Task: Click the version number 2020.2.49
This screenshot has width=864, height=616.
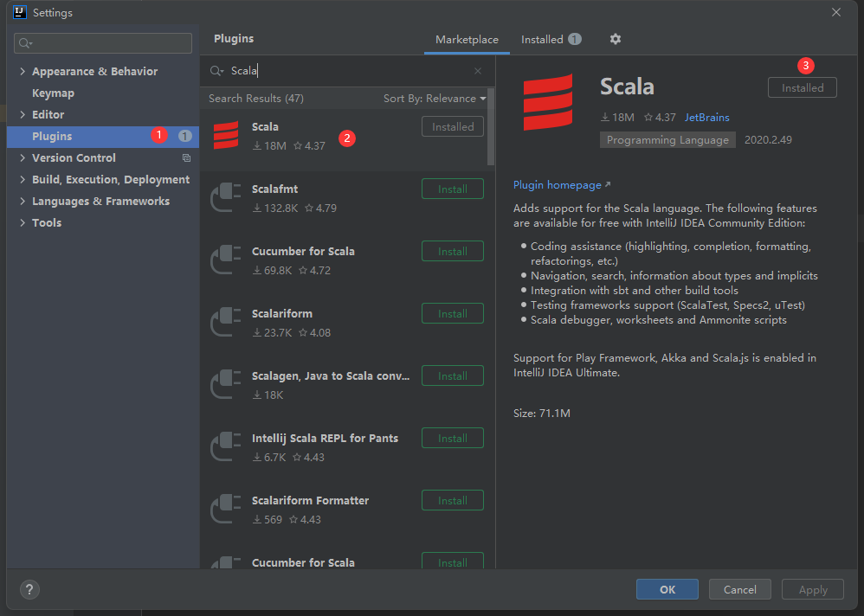Action: click(768, 140)
